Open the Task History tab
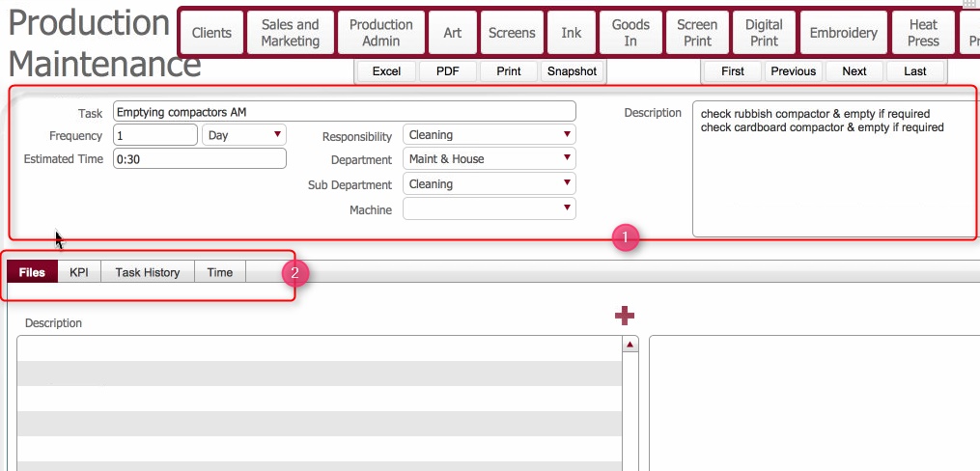Image resolution: width=980 pixels, height=471 pixels. pos(148,272)
